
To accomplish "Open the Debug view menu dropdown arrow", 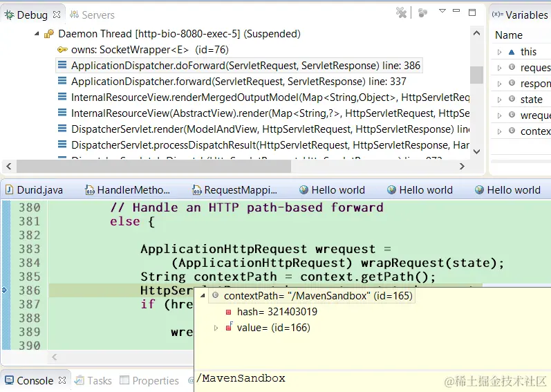I will click(442, 11).
